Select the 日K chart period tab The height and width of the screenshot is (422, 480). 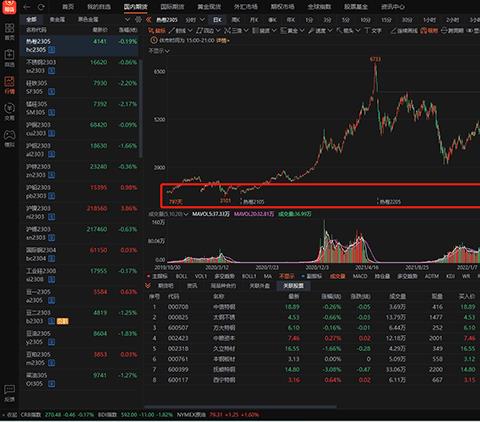point(217,20)
